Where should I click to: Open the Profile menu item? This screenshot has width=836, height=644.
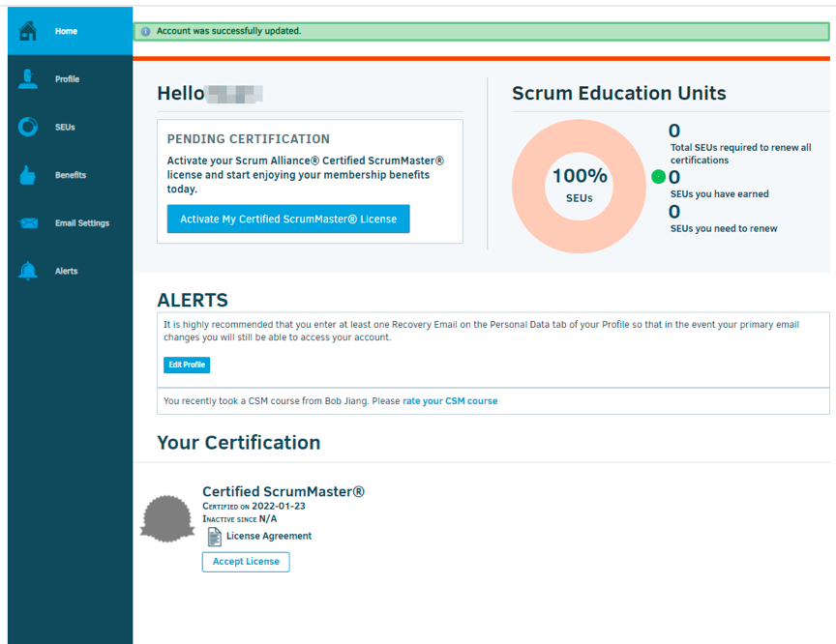pos(67,79)
